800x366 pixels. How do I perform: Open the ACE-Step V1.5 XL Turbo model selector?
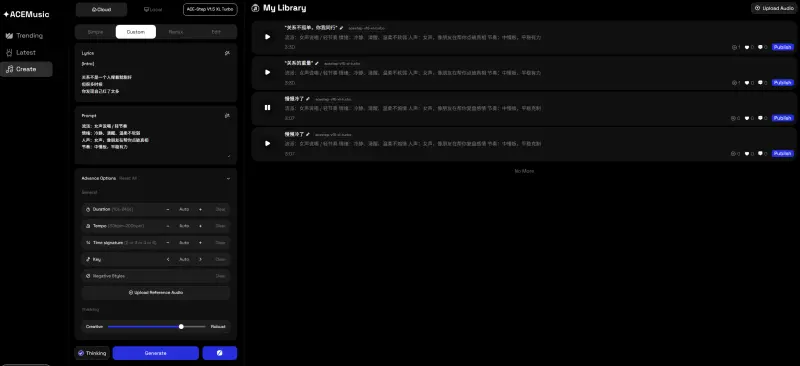click(x=210, y=9)
